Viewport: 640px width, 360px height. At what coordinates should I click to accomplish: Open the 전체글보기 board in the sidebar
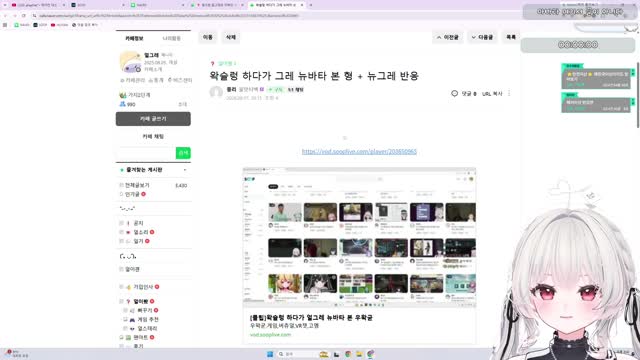[137, 185]
